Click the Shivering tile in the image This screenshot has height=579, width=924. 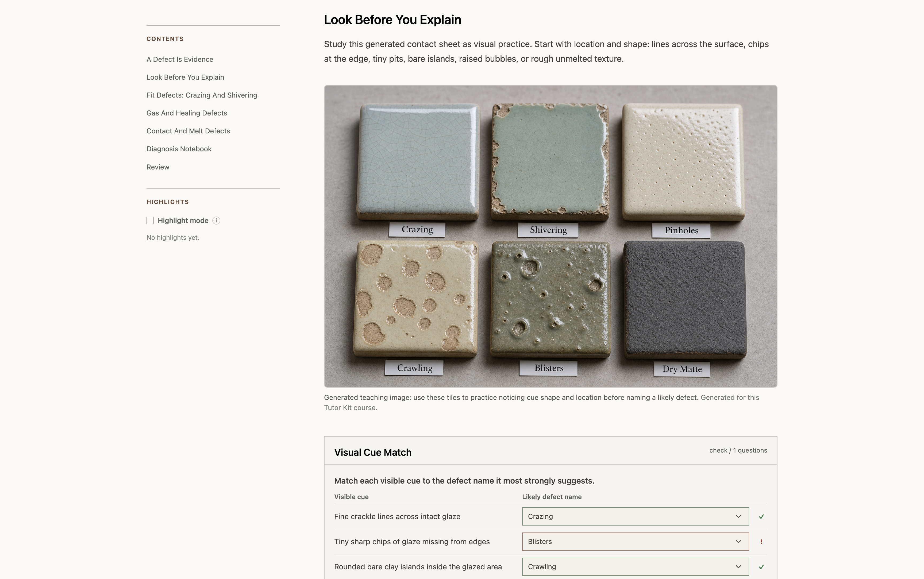(550, 162)
